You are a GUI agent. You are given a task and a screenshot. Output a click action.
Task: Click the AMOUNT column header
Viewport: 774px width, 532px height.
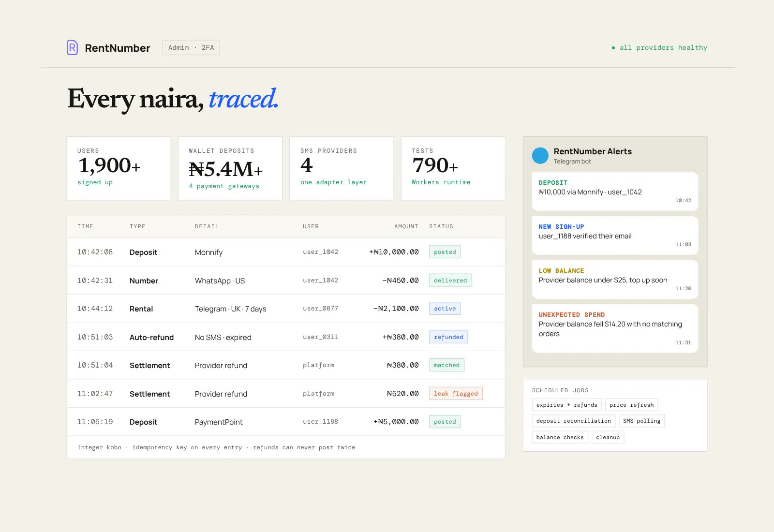406,226
